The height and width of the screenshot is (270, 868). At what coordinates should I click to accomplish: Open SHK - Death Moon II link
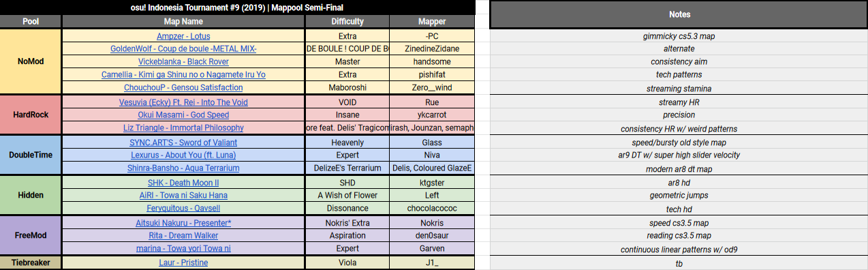click(183, 183)
